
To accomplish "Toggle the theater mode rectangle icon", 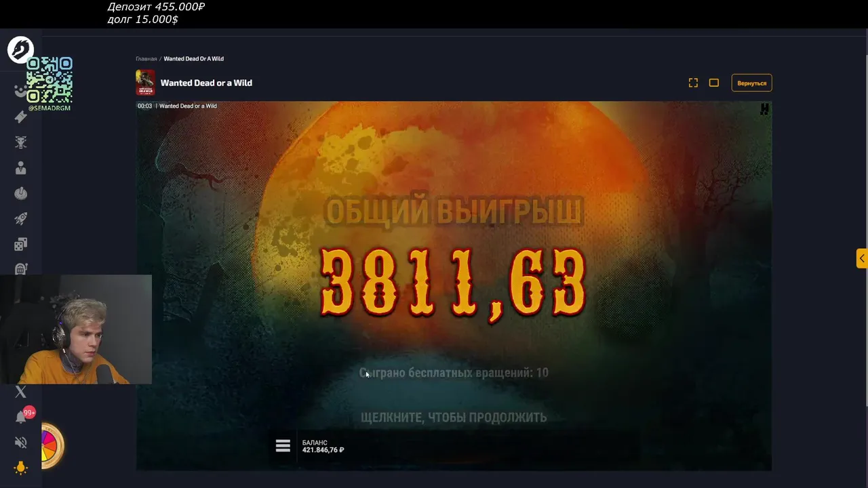I will tap(714, 83).
